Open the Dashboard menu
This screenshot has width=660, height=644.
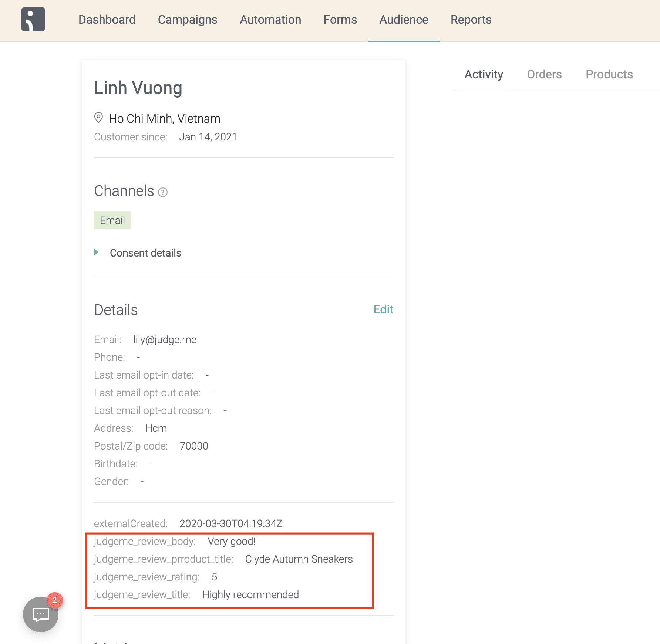[107, 20]
